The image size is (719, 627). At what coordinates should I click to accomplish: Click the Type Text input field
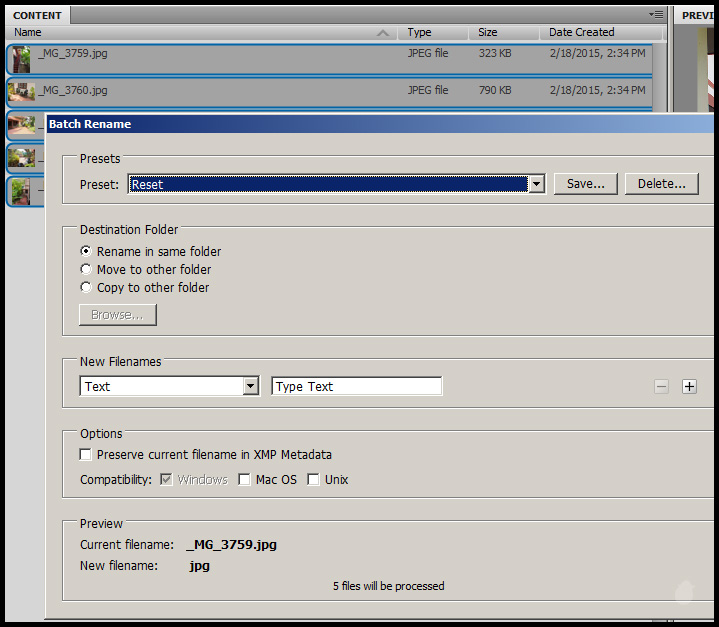pos(356,387)
